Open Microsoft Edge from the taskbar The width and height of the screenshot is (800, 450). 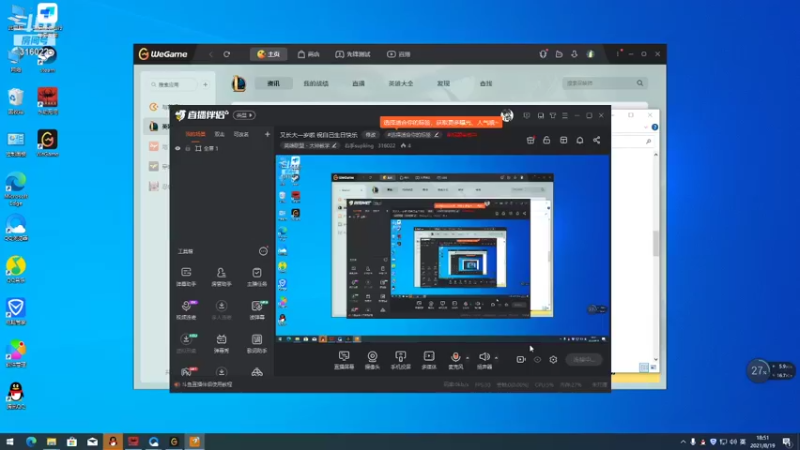point(31,441)
